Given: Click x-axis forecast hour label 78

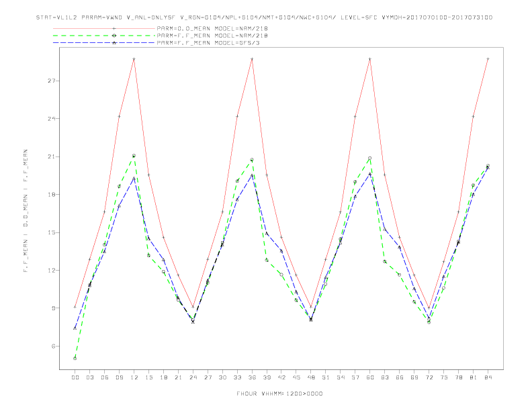Looking at the screenshot, I should coord(459,377).
